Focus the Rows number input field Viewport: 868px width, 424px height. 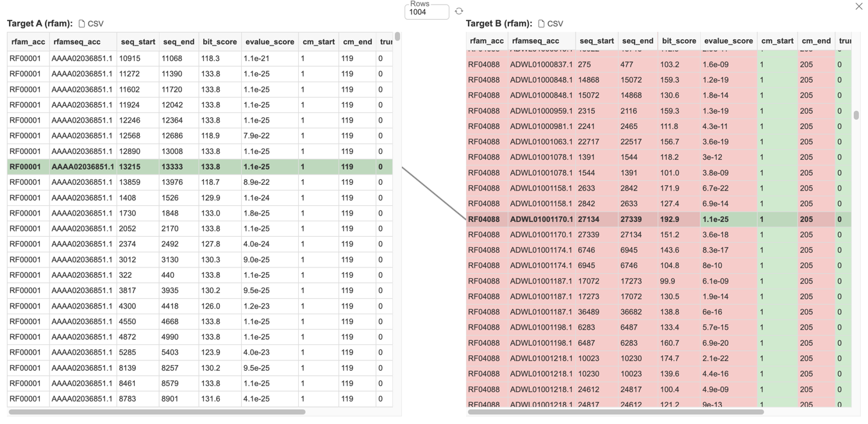point(426,12)
